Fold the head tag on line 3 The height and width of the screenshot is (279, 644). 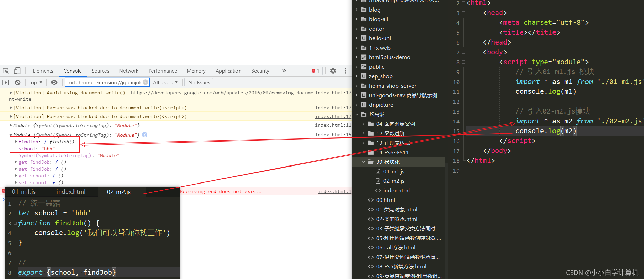coord(463,13)
